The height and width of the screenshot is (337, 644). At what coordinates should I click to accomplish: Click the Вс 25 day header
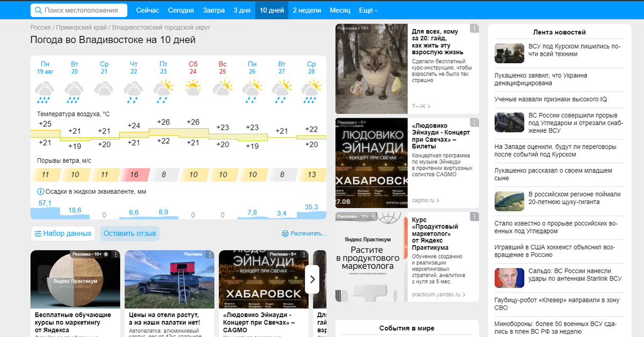click(x=222, y=68)
